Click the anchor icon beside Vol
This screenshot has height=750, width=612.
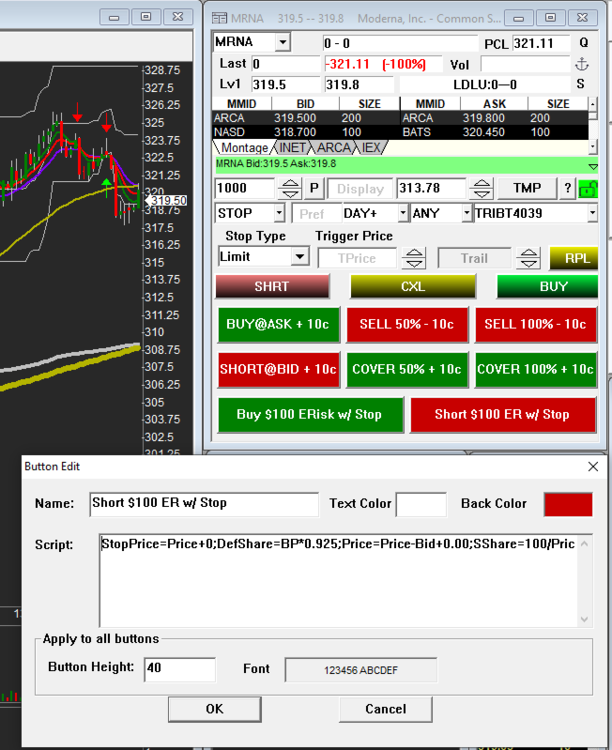[581, 64]
